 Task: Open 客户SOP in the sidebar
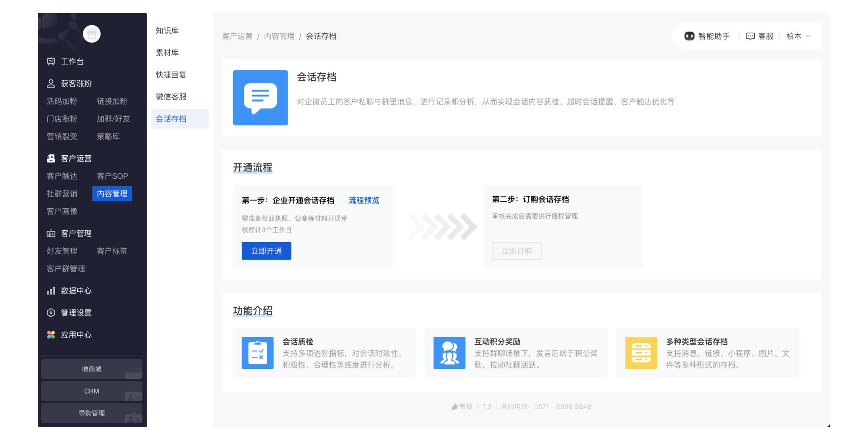[x=112, y=176]
